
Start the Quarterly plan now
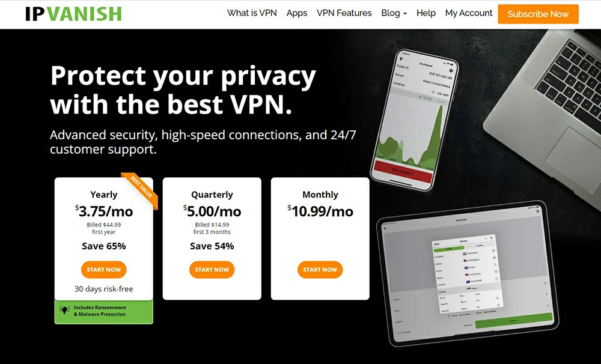coord(212,270)
